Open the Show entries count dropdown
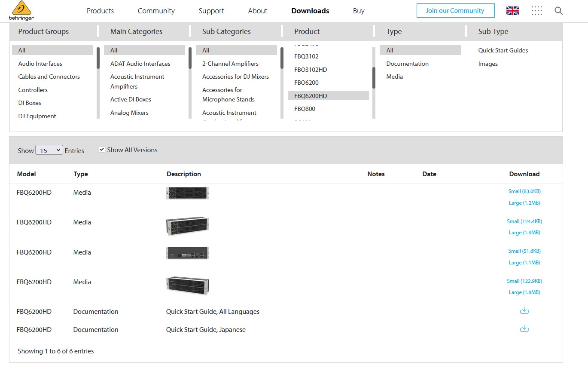 49,150
